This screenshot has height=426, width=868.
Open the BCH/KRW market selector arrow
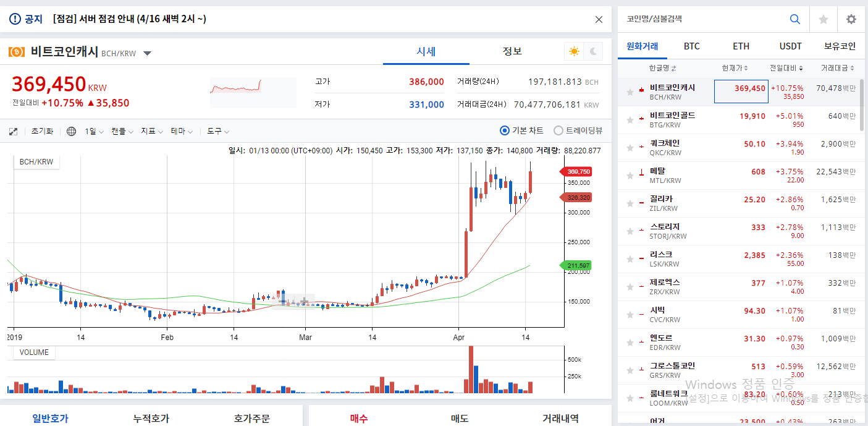[x=147, y=53]
